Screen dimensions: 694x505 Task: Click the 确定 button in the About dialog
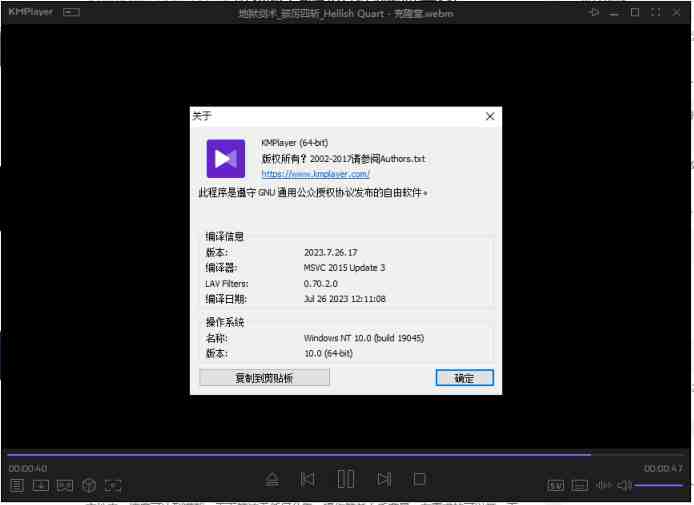coord(464,378)
